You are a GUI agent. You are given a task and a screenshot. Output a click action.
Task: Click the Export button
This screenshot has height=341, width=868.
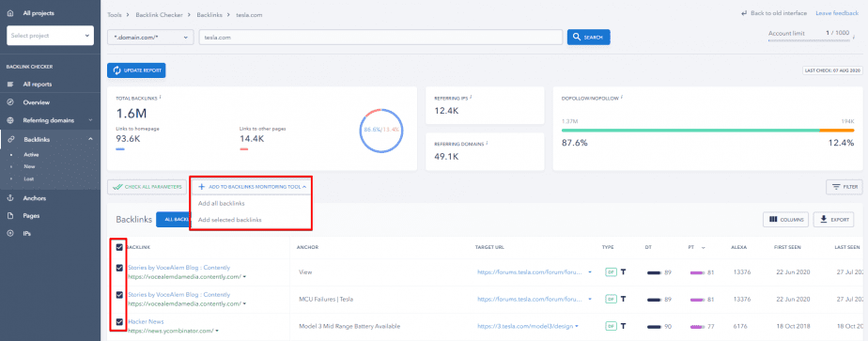pos(833,219)
